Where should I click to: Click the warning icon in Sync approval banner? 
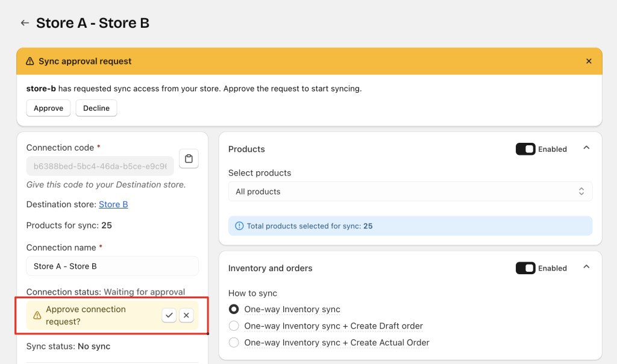pyautogui.click(x=30, y=61)
